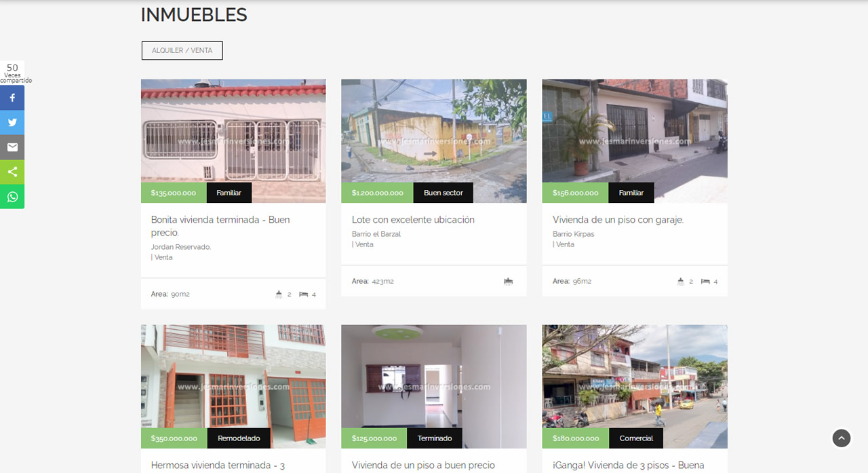The height and width of the screenshot is (473, 868).
Task: Open 'Lote con excelente ubicación' title
Action: (413, 220)
